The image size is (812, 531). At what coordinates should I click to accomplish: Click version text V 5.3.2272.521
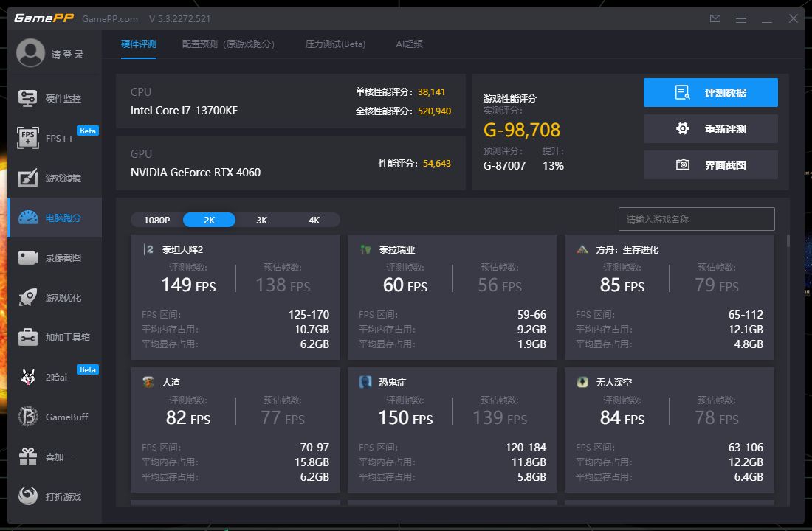point(179,18)
